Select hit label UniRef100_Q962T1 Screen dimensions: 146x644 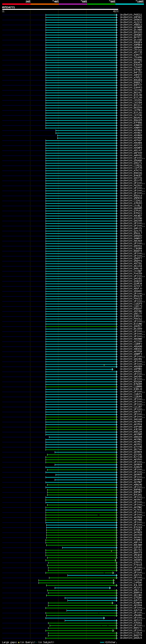pos(131,163)
